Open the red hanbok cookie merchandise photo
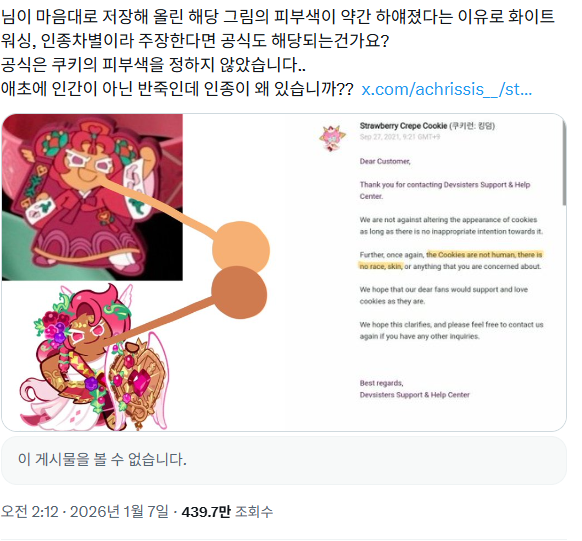Image resolution: width=582 pixels, height=541 pixels. pos(92,197)
